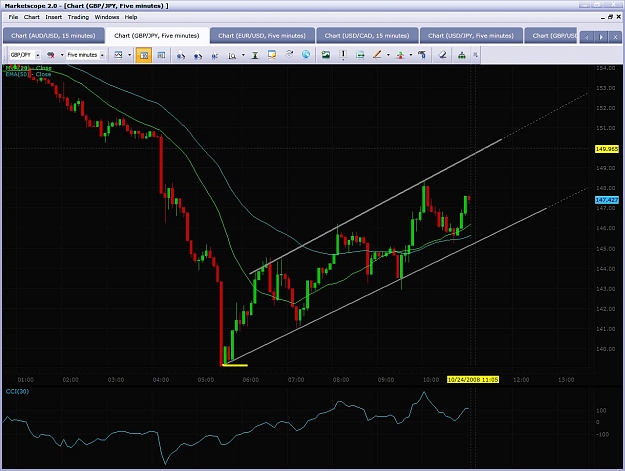625x471 pixels.
Task: Select the eraser tool icon
Action: [442, 55]
